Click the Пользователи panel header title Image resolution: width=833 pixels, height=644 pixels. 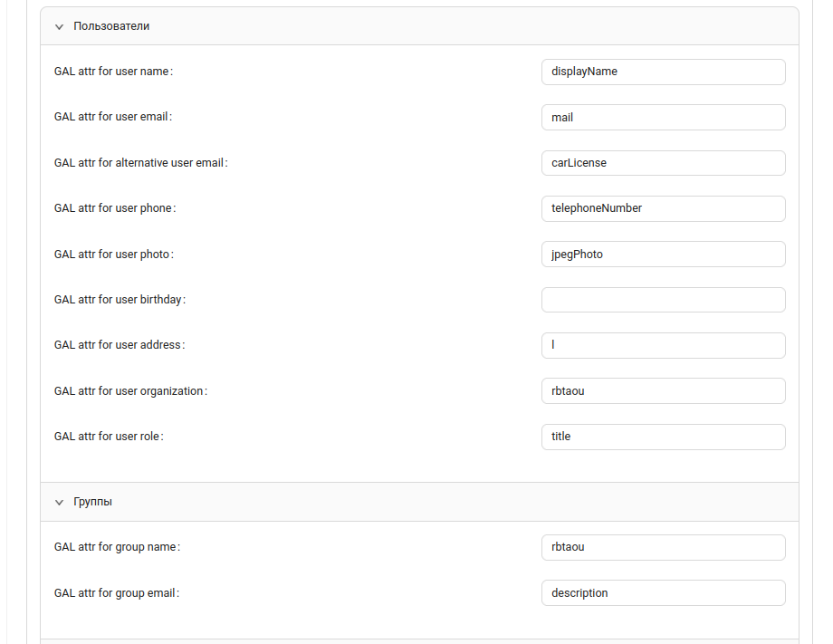click(x=111, y=26)
